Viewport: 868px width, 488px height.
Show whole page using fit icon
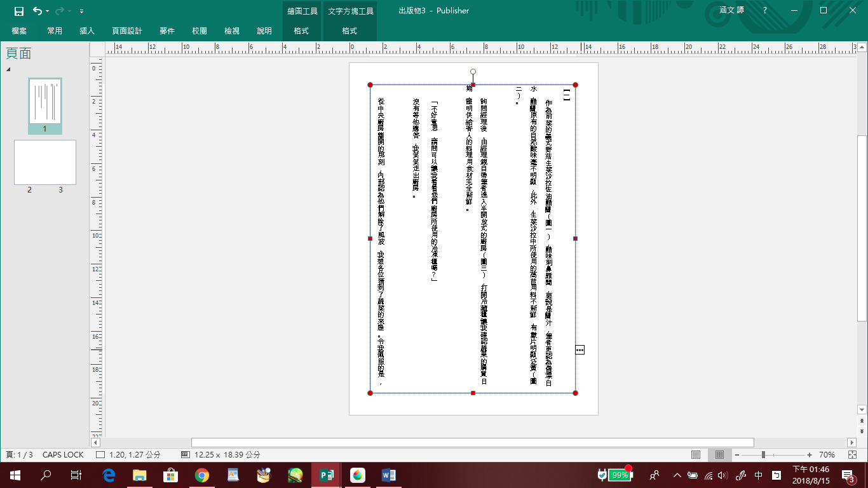coord(852,455)
